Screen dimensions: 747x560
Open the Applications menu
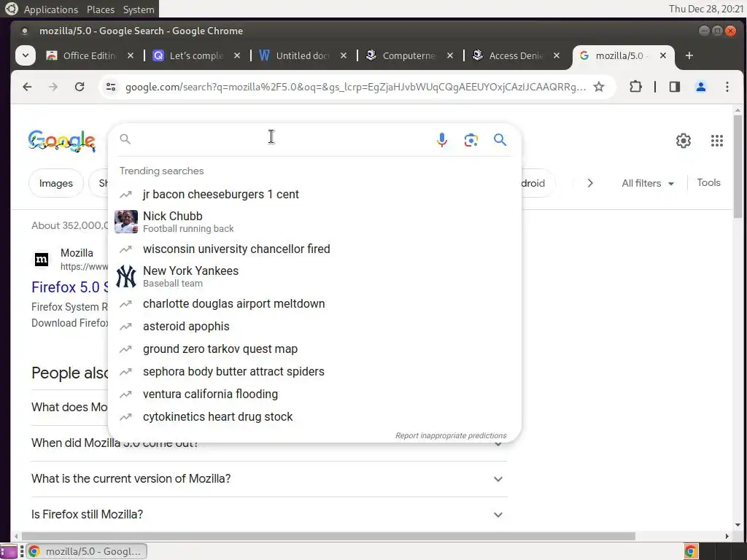(x=51, y=9)
